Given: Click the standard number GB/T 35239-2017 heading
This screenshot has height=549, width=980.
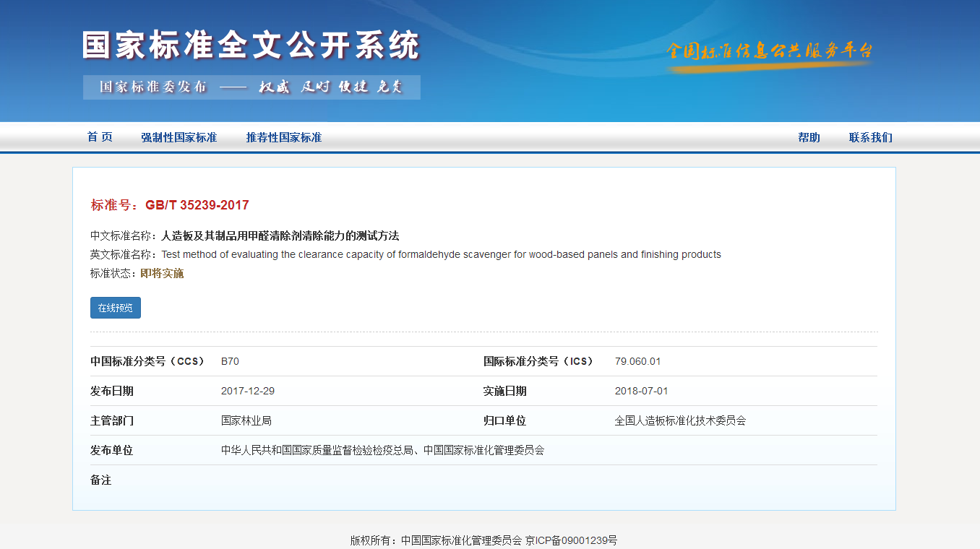Looking at the screenshot, I should 197,205.
